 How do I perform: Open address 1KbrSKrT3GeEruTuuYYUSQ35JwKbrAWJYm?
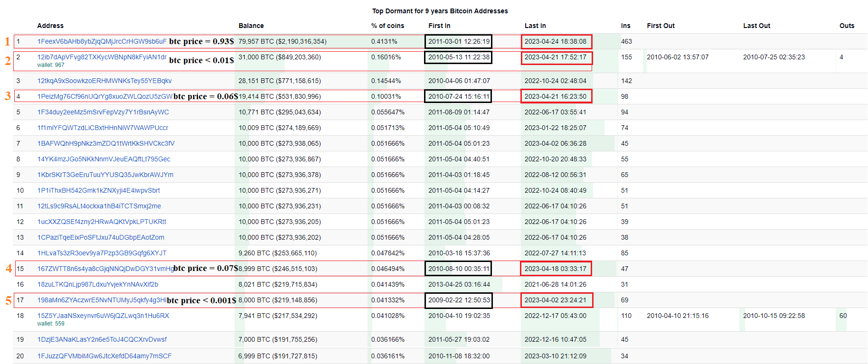105,175
